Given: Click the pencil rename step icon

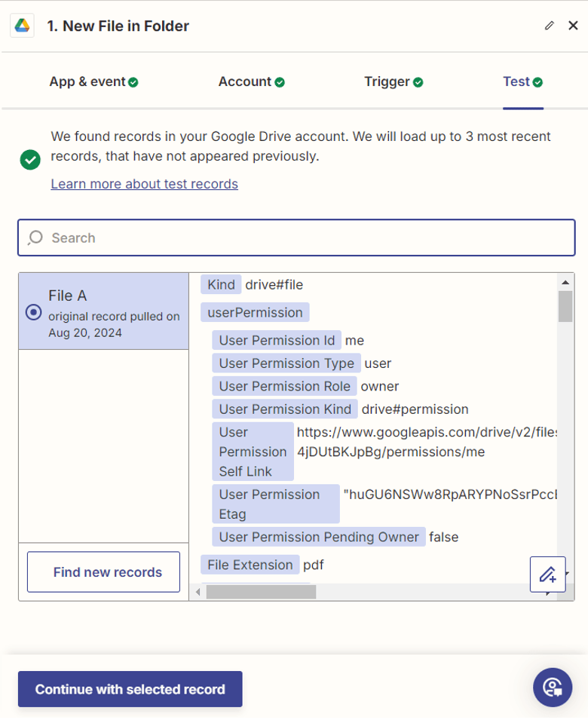Looking at the screenshot, I should tap(550, 26).
